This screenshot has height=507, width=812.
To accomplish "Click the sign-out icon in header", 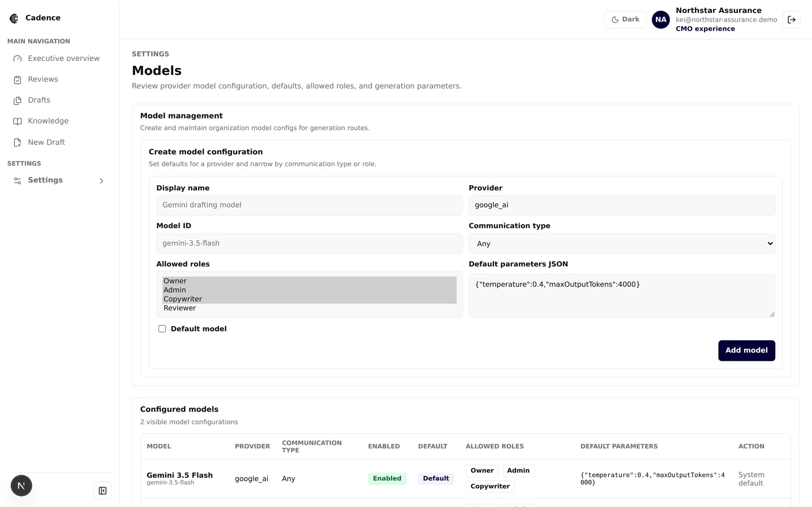I will [x=791, y=20].
